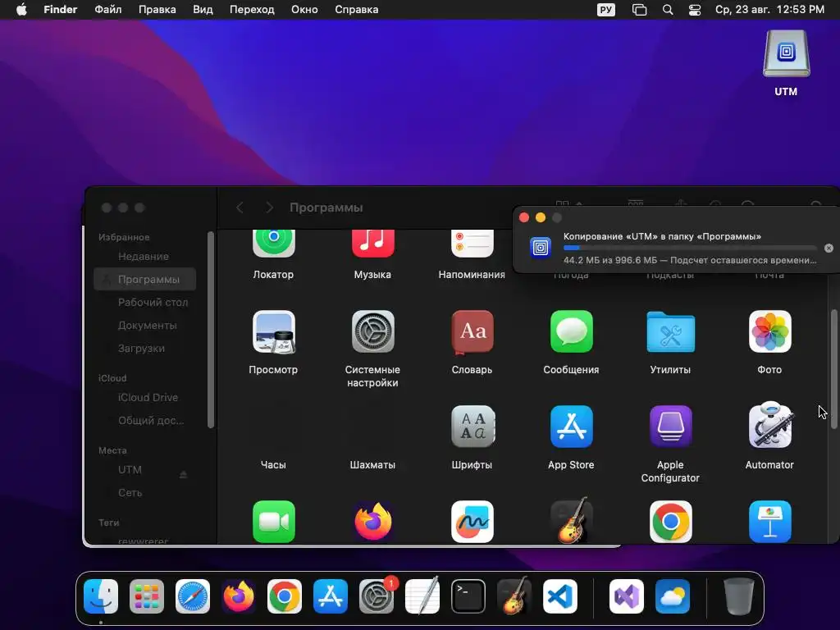The width and height of the screenshot is (840, 630).
Task: Switch input source via РУ indicator
Action: pyautogui.click(x=606, y=10)
